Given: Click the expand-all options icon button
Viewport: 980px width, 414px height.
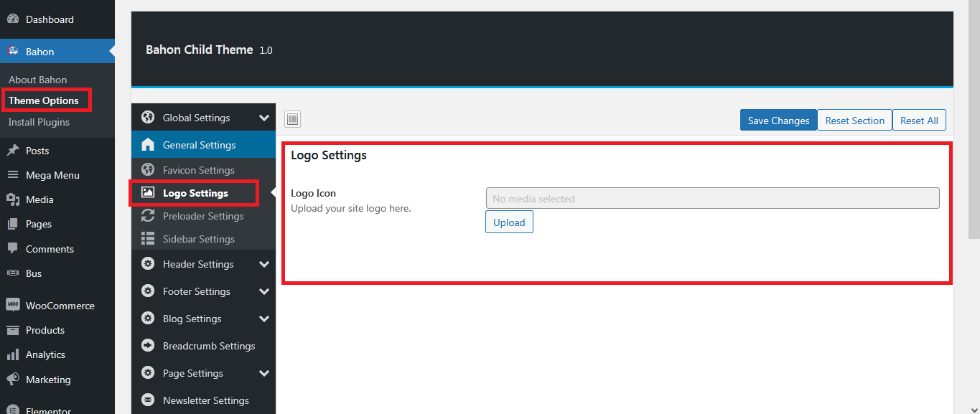Looking at the screenshot, I should click(x=292, y=120).
